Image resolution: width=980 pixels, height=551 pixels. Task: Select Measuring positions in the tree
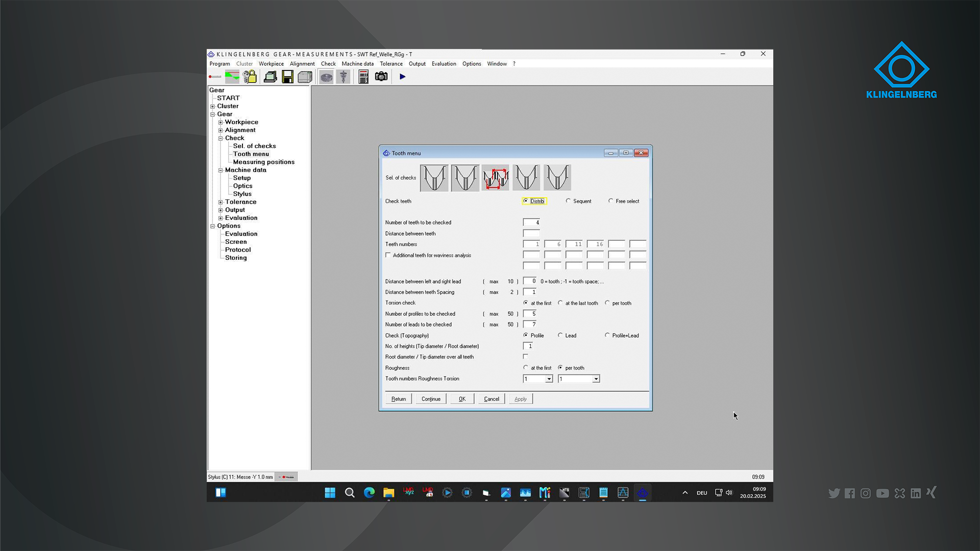tap(264, 162)
